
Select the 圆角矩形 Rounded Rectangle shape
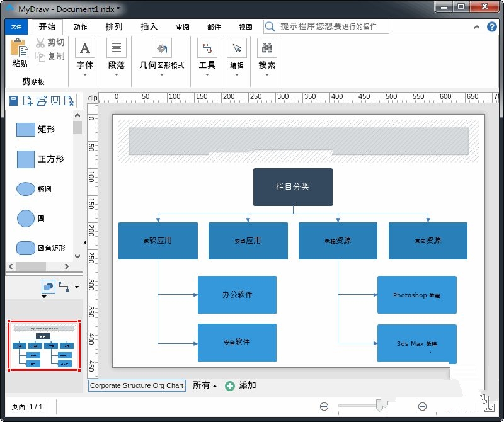pyautogui.click(x=40, y=248)
